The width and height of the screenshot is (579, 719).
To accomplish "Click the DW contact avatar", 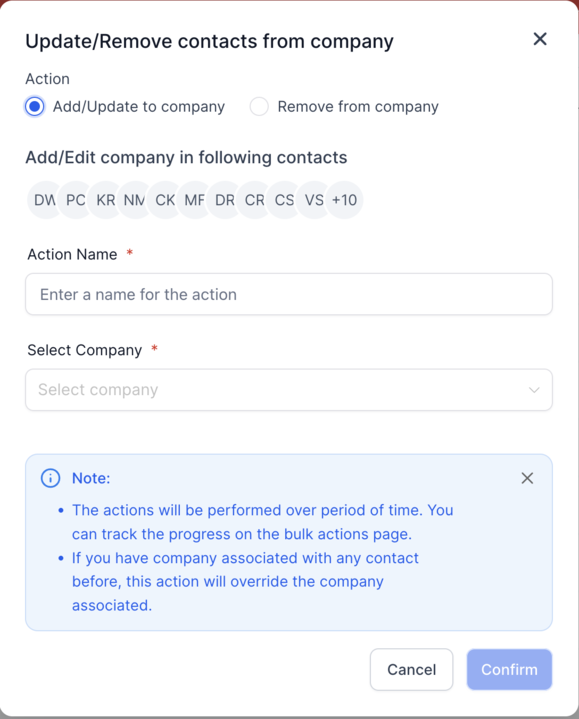I will pos(44,200).
